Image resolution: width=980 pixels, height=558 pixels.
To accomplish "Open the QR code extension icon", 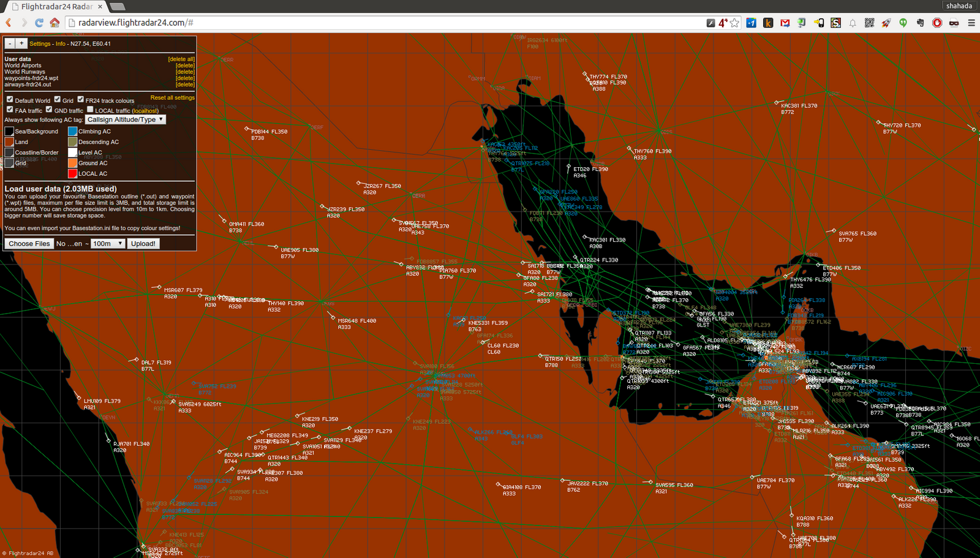I will tap(869, 23).
